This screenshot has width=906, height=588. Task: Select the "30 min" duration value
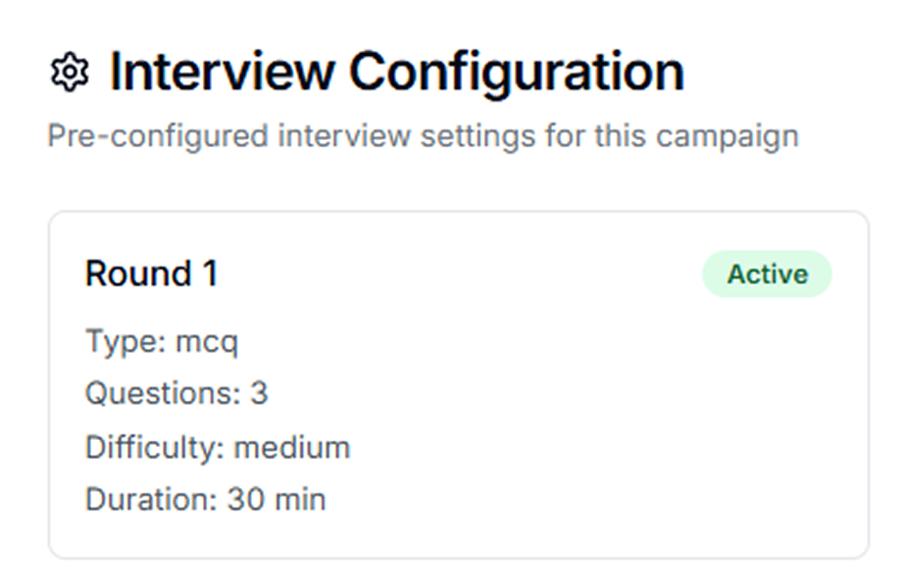click(x=277, y=499)
